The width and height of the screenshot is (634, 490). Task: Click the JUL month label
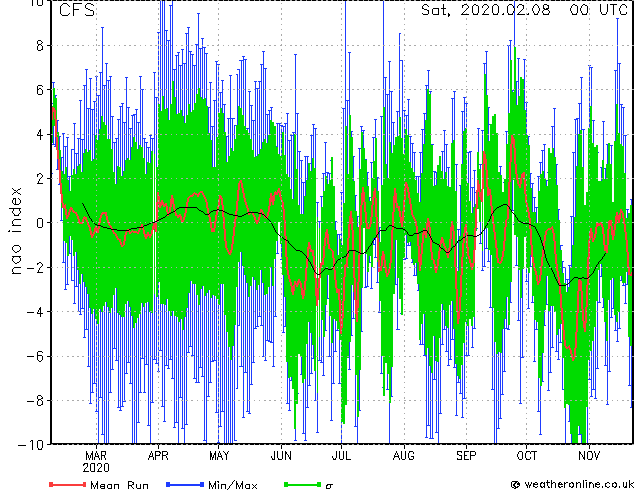tap(341, 456)
